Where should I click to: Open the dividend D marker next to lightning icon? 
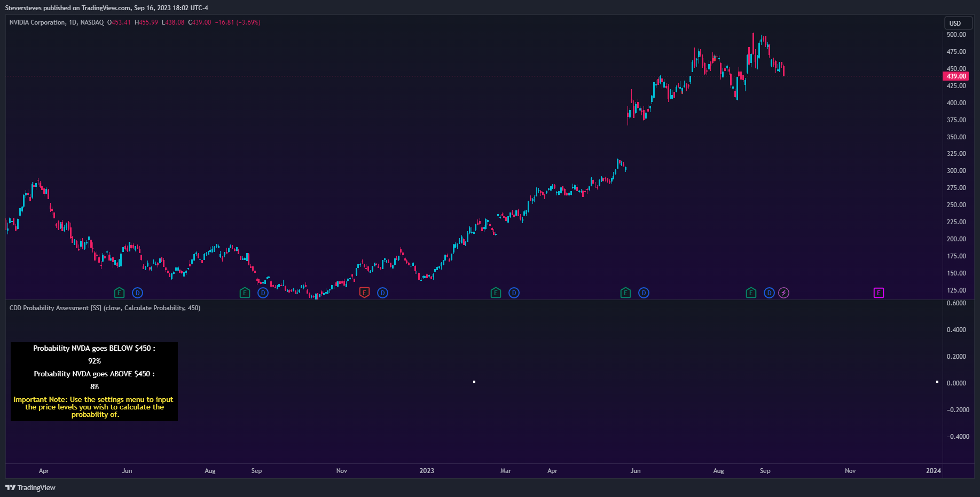pos(769,293)
